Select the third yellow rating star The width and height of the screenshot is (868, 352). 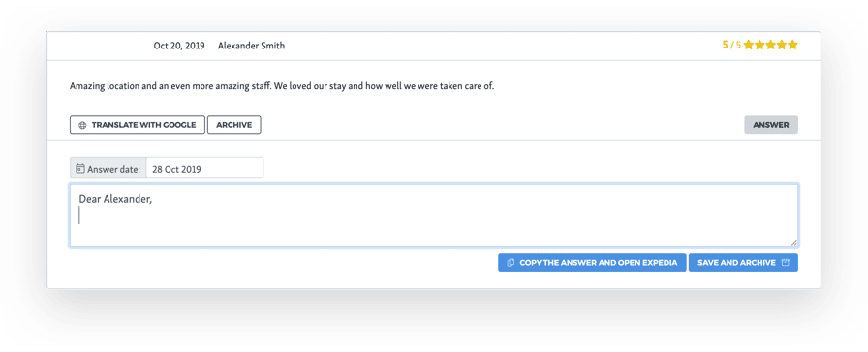(771, 45)
